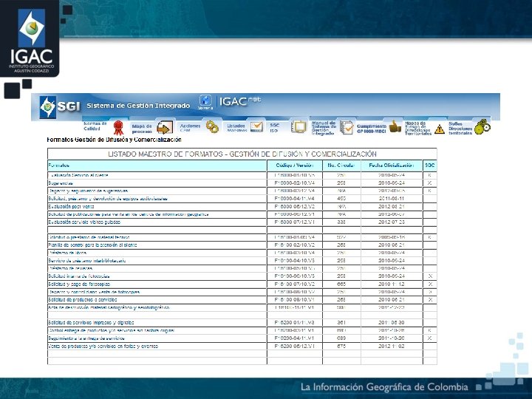This screenshot has height=399, width=532.
Task: Click the warning triangle Mapas de Riesgo icon
Action: point(440,129)
